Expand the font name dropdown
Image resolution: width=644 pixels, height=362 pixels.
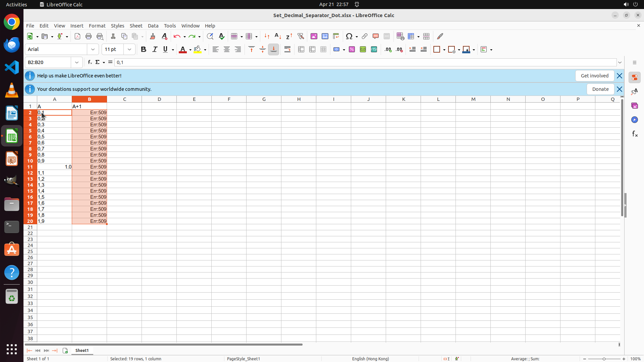pyautogui.click(x=93, y=50)
